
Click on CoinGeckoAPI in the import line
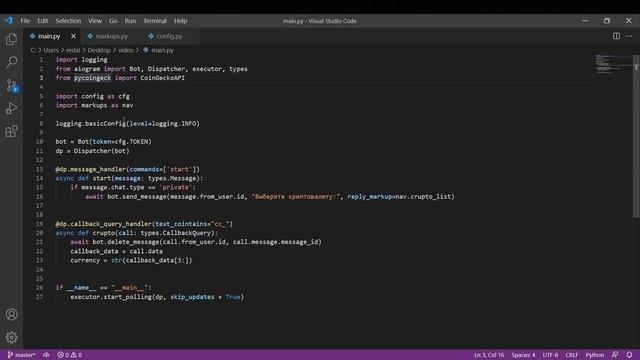(162, 78)
